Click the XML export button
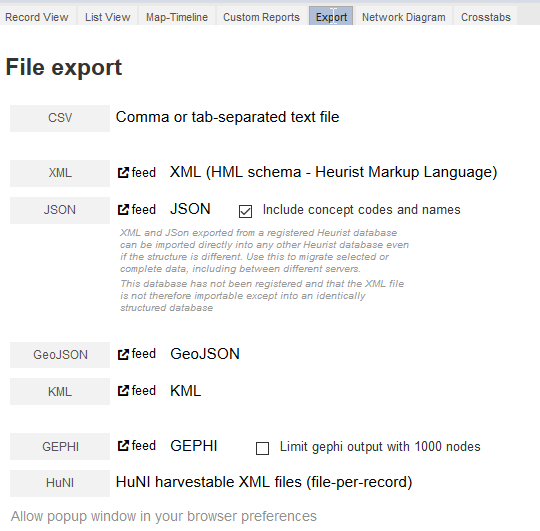Image resolution: width=540 pixels, height=531 pixels. [x=60, y=173]
